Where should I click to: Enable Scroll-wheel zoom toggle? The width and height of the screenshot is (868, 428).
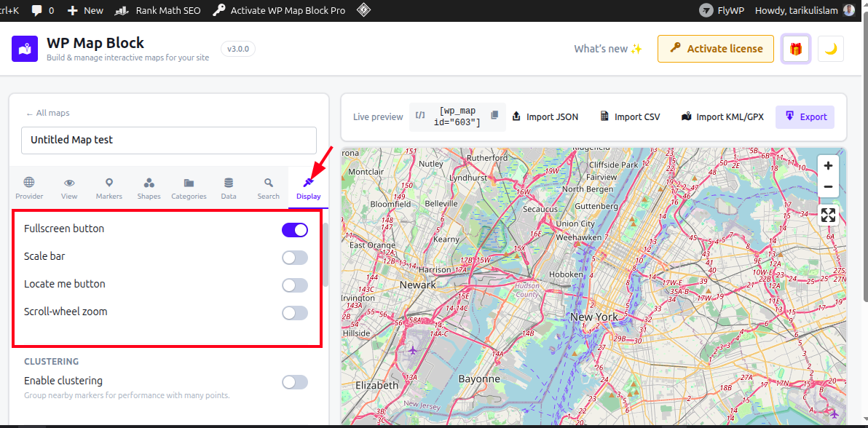(294, 314)
